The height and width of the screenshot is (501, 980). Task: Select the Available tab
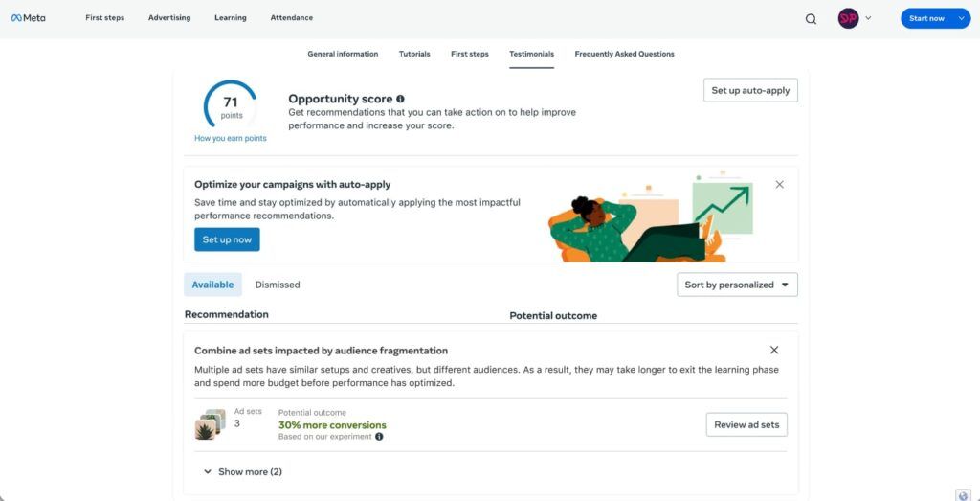(x=212, y=285)
